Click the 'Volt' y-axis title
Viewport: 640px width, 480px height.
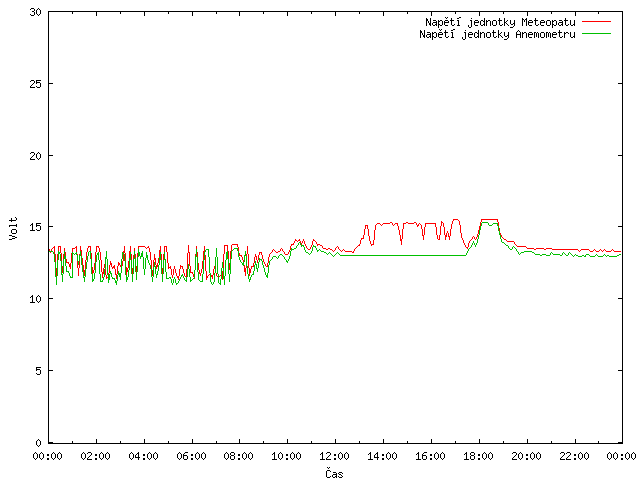click(x=13, y=228)
